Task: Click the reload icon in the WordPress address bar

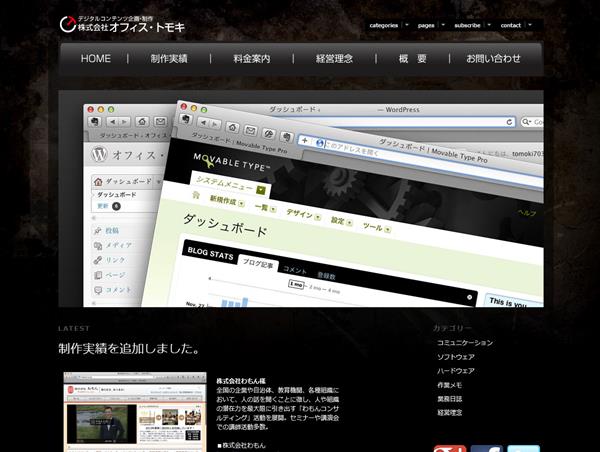Action: pos(509,122)
